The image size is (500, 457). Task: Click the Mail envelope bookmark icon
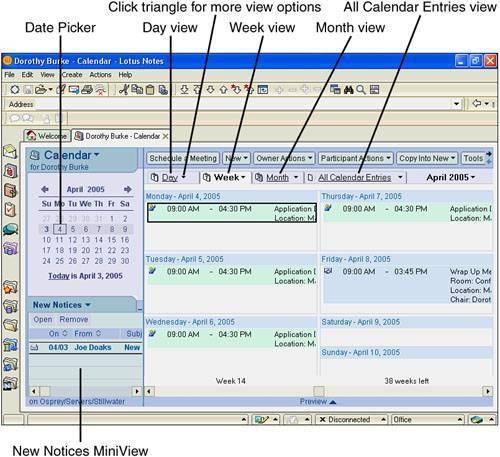pyautogui.click(x=10, y=151)
